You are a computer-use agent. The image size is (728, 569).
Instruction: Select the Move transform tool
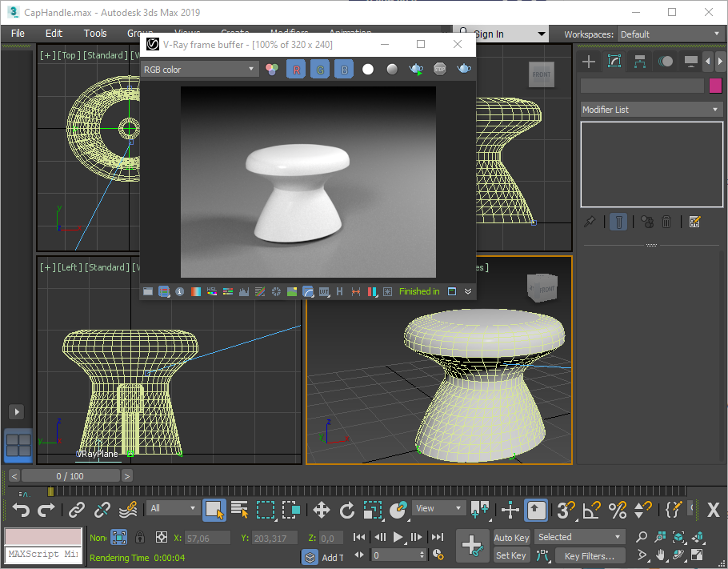click(322, 509)
